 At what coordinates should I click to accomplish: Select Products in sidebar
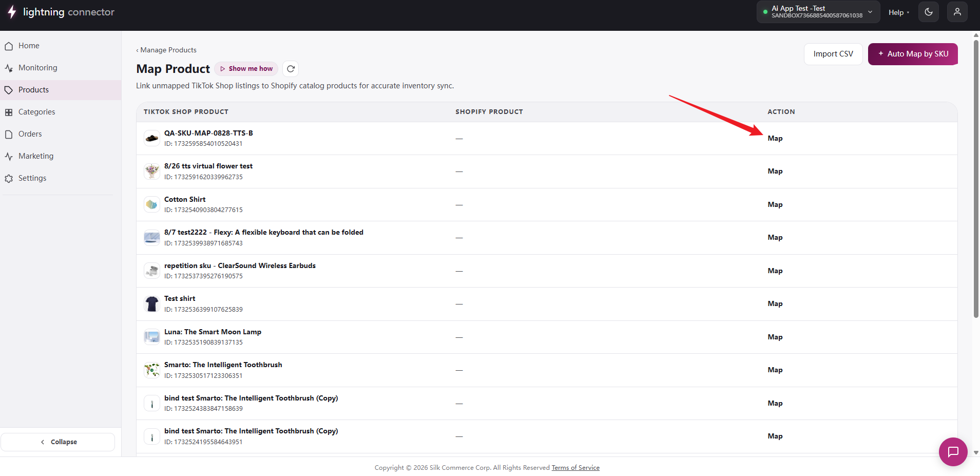pyautogui.click(x=61, y=90)
